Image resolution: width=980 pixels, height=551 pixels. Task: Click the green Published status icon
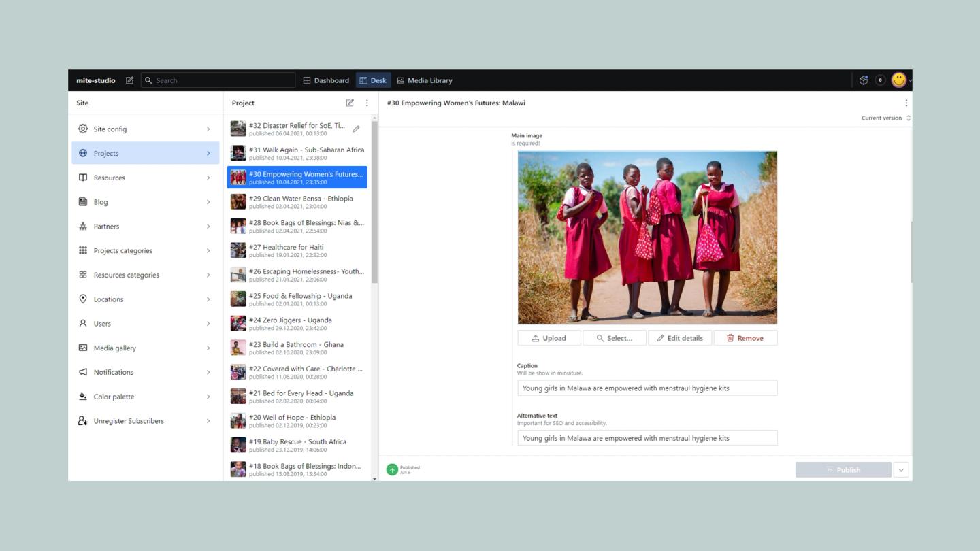(x=393, y=469)
